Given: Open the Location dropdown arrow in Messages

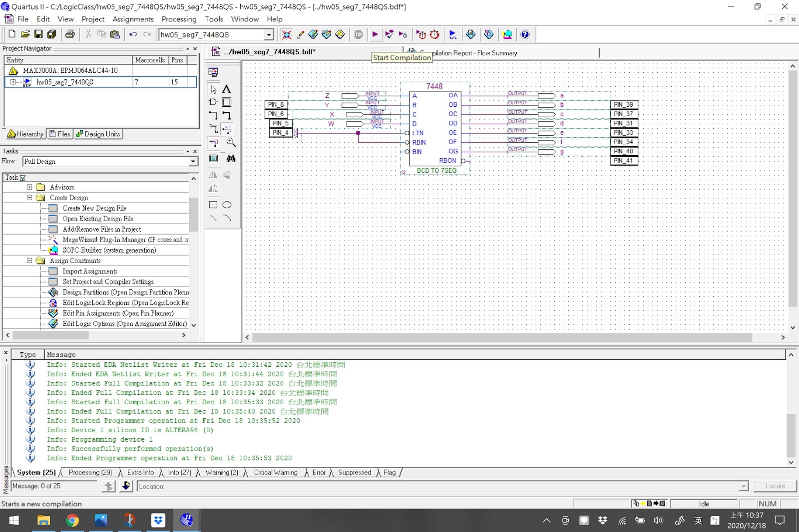Looking at the screenshot, I should point(744,486).
